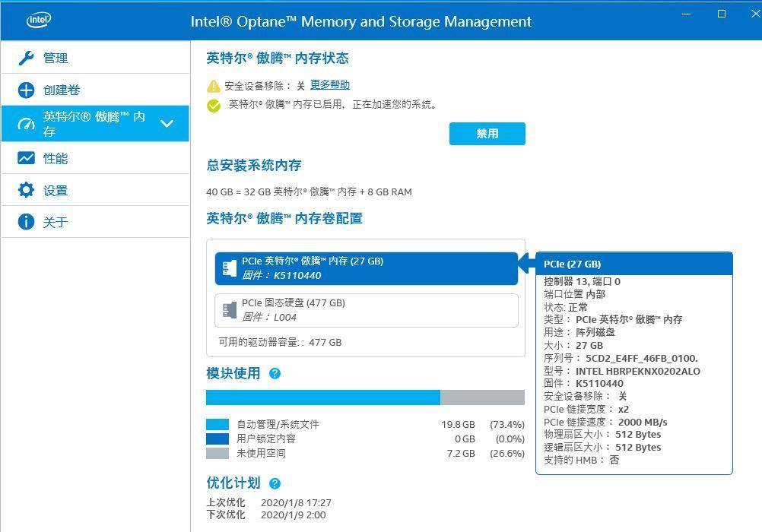Open the 管理 menu item

[95, 58]
